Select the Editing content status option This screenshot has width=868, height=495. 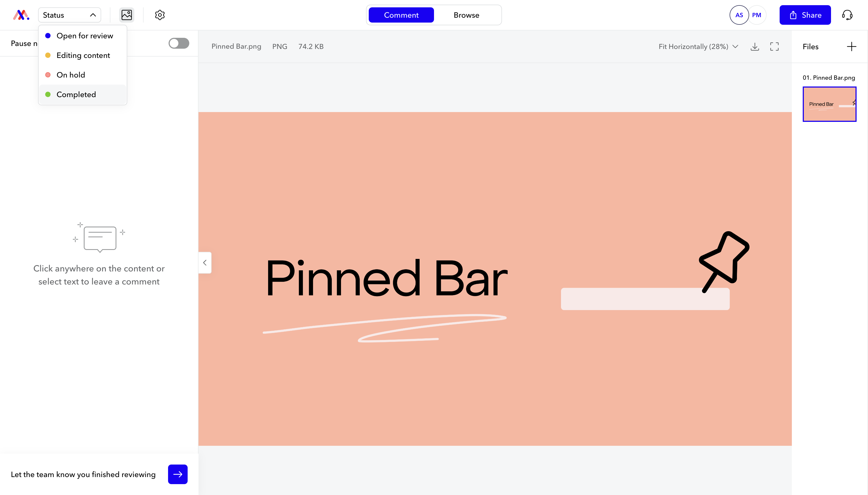click(83, 55)
